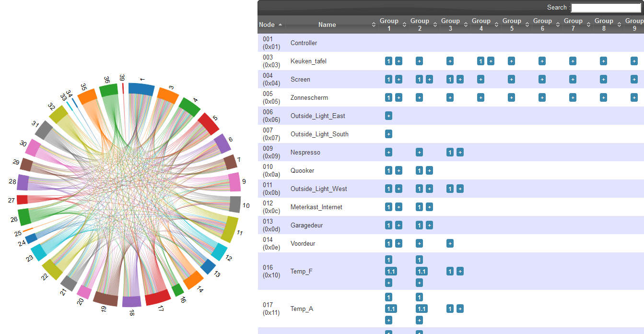Image resolution: width=644 pixels, height=334 pixels.
Task: Remove node 1 from Quooker Group 1
Action: [388, 170]
